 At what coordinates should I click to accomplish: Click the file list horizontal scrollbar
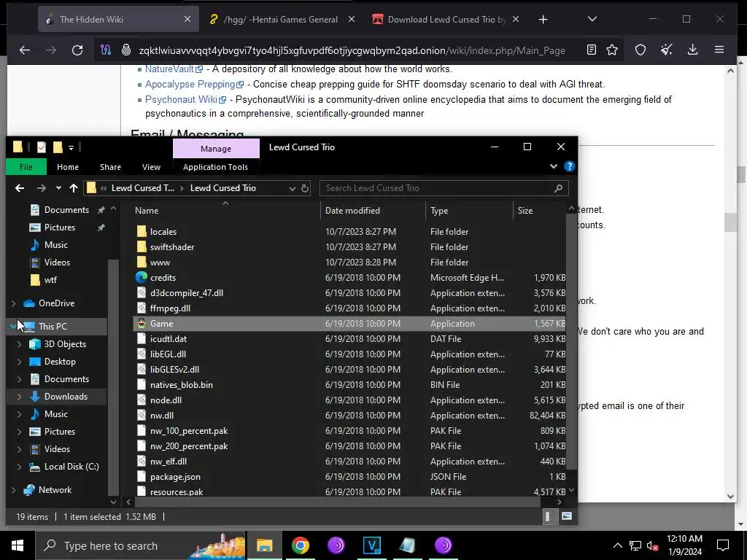[338, 502]
